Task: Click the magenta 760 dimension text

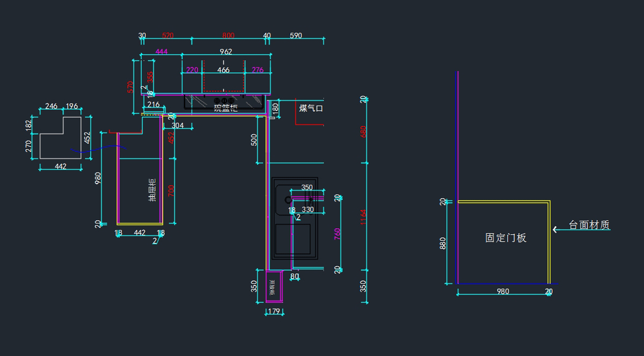Action: pyautogui.click(x=338, y=234)
